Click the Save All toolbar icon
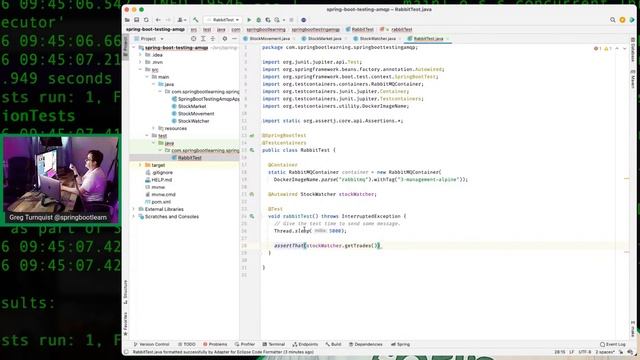The height and width of the screenshot is (360, 640). (137, 20)
